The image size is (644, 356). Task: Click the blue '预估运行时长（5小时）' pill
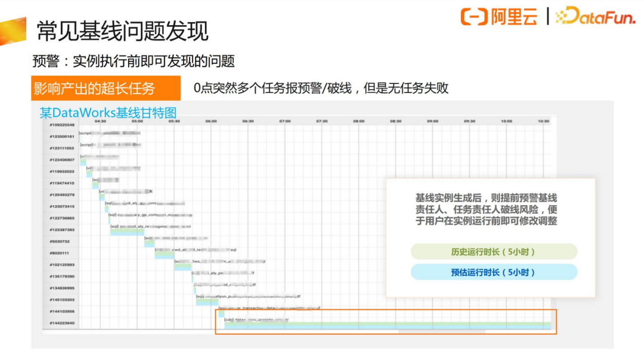[x=493, y=273]
